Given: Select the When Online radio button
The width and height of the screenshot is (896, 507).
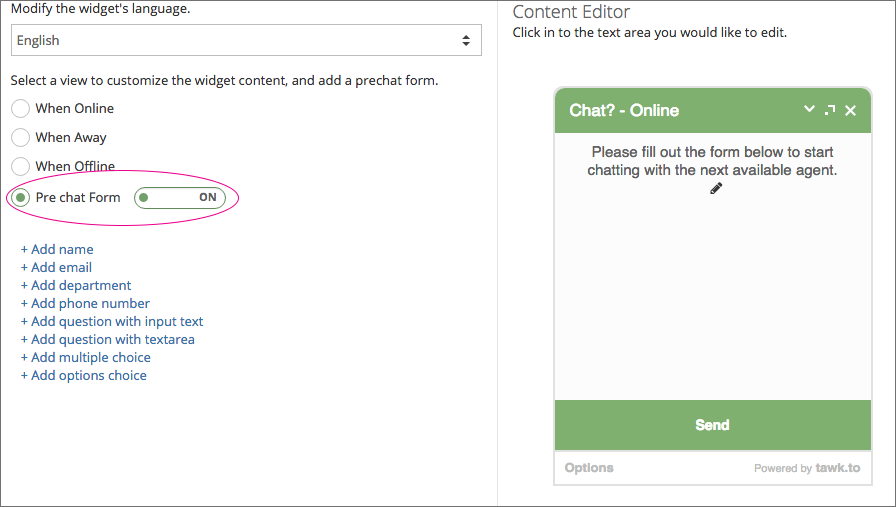Looking at the screenshot, I should click(21, 108).
